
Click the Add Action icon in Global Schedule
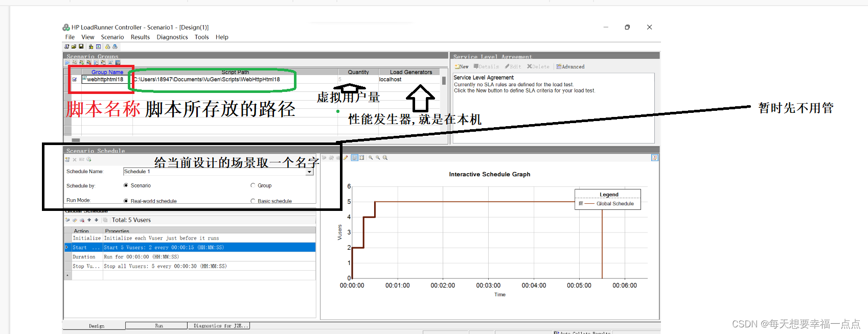(67, 220)
